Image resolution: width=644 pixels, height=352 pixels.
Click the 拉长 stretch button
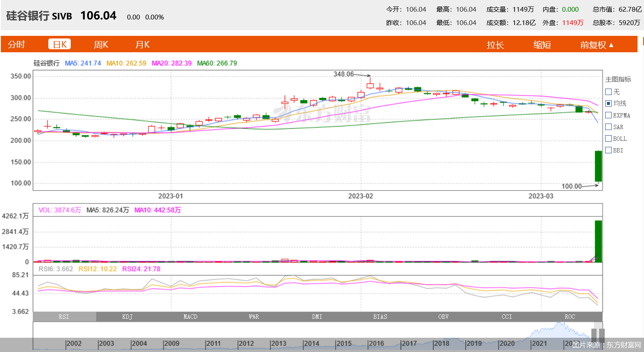pyautogui.click(x=495, y=45)
